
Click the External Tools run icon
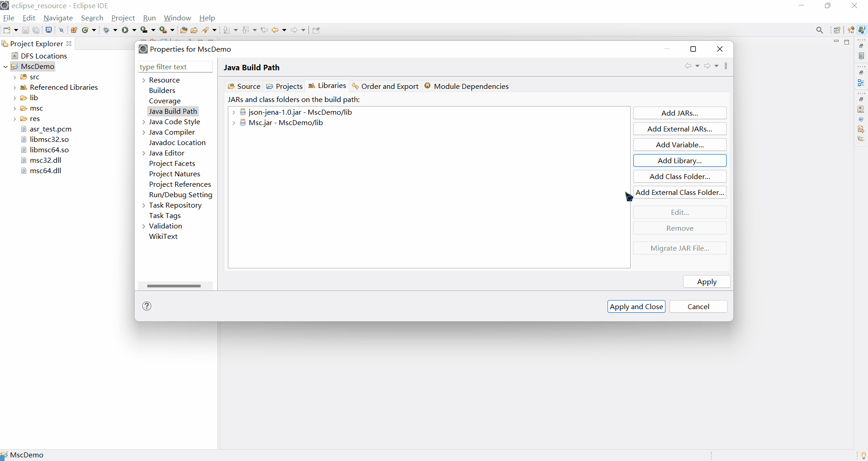point(163,30)
